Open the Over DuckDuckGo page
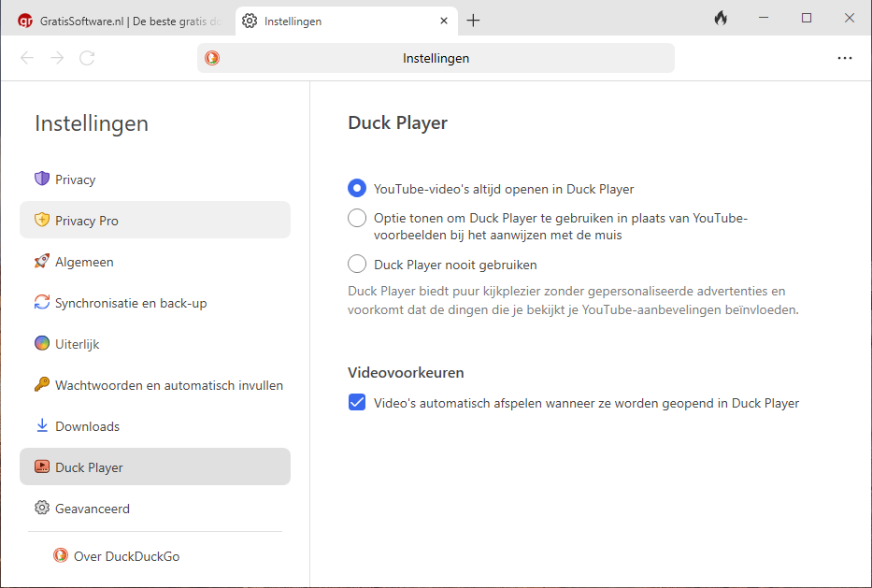This screenshot has height=588, width=872. point(125,556)
